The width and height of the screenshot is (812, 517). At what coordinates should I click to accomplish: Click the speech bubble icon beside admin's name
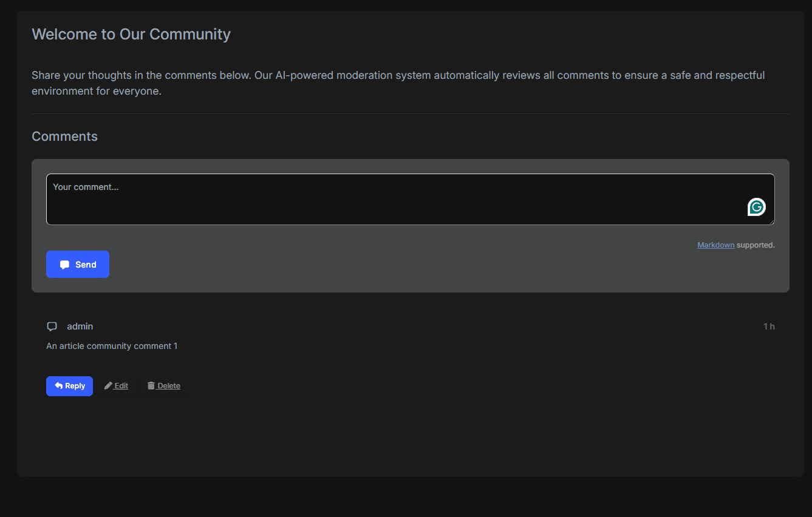52,326
